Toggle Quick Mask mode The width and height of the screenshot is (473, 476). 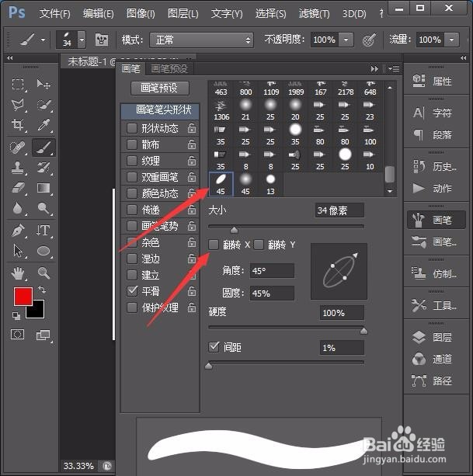17,335
